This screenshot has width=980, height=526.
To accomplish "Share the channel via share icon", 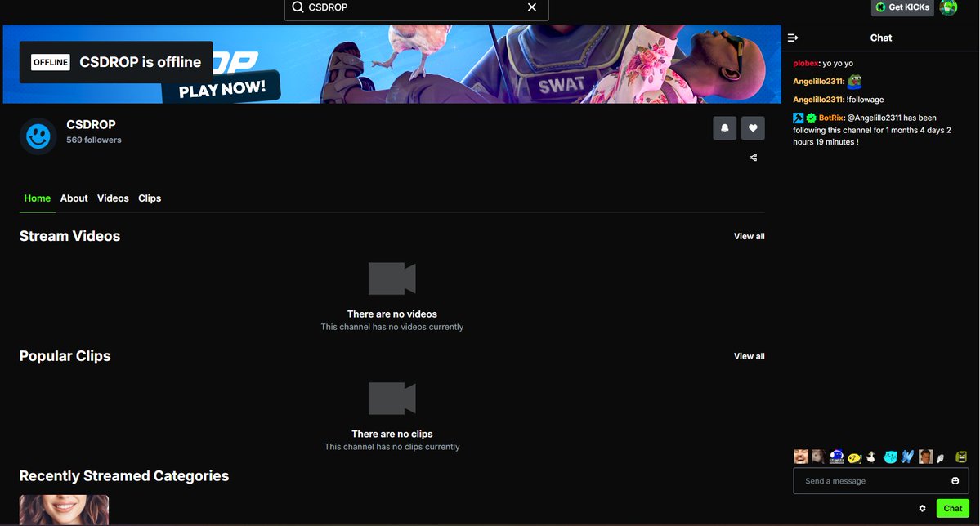I will (753, 158).
